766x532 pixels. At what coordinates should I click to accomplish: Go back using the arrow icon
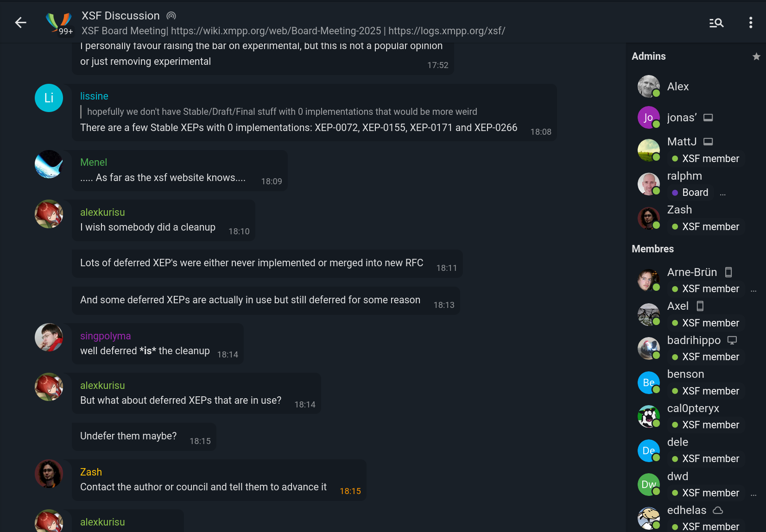[x=21, y=22]
